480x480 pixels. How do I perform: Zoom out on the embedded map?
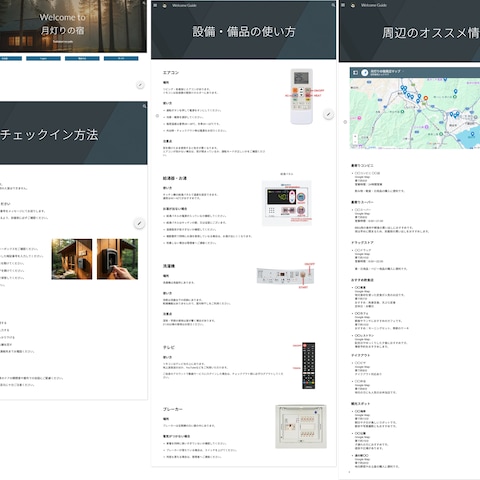click(x=355, y=142)
